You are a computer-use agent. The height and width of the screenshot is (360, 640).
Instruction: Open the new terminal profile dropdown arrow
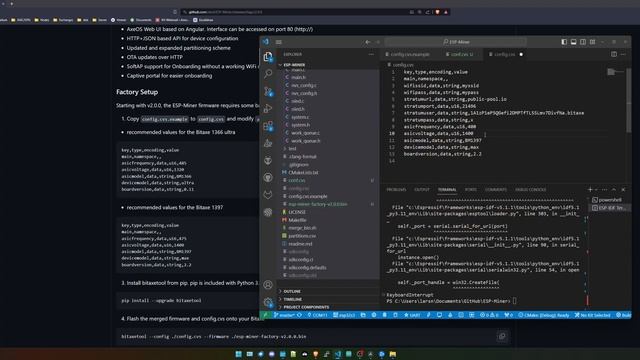pos(596,189)
